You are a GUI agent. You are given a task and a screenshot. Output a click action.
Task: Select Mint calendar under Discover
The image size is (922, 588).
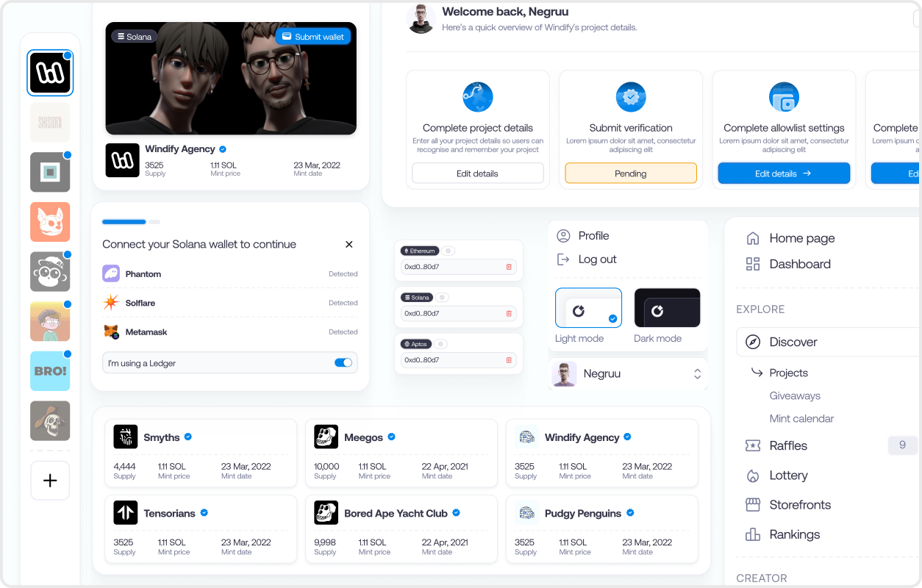pyautogui.click(x=801, y=419)
